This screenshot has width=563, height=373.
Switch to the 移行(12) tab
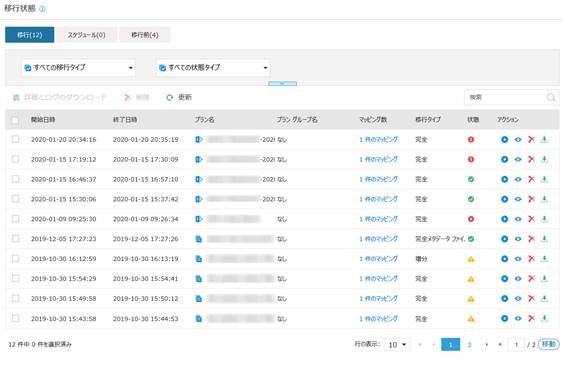point(29,35)
